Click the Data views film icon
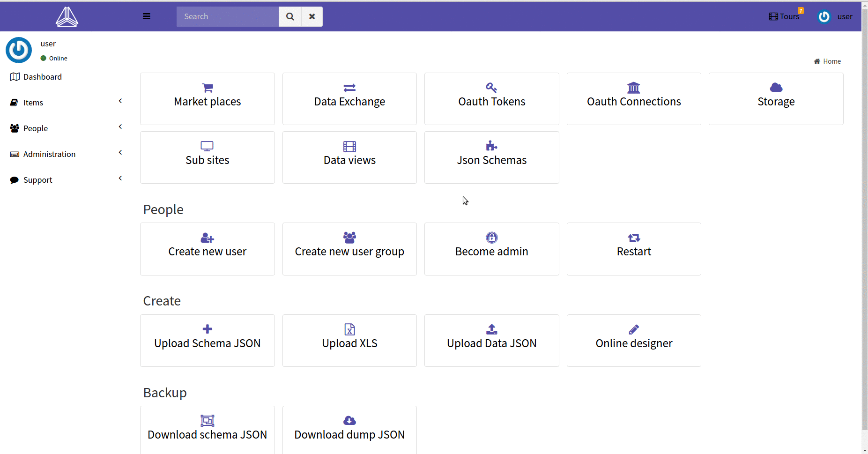This screenshot has height=454, width=868. [349, 147]
